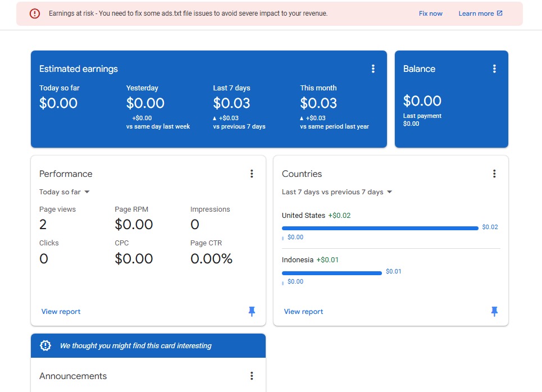Viewport: 542px width, 392px height.
Task: Open Estimated earnings card options menu
Action: tap(373, 69)
